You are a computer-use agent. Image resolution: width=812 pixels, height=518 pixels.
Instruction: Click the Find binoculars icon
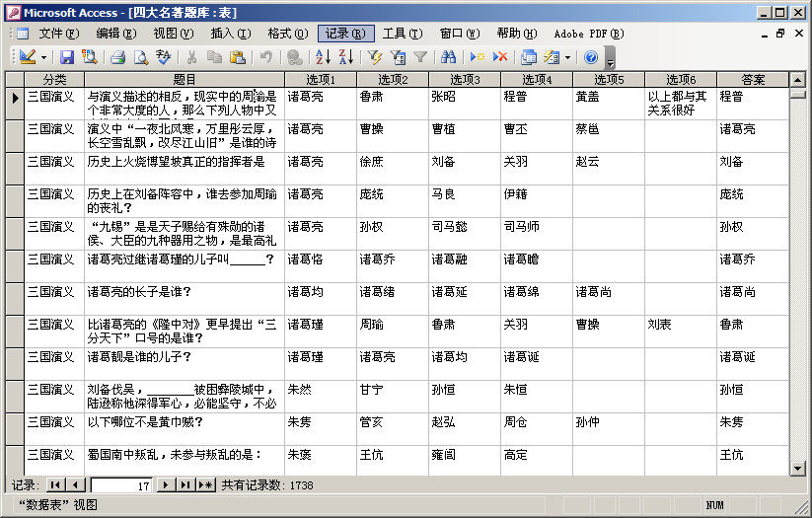[449, 56]
